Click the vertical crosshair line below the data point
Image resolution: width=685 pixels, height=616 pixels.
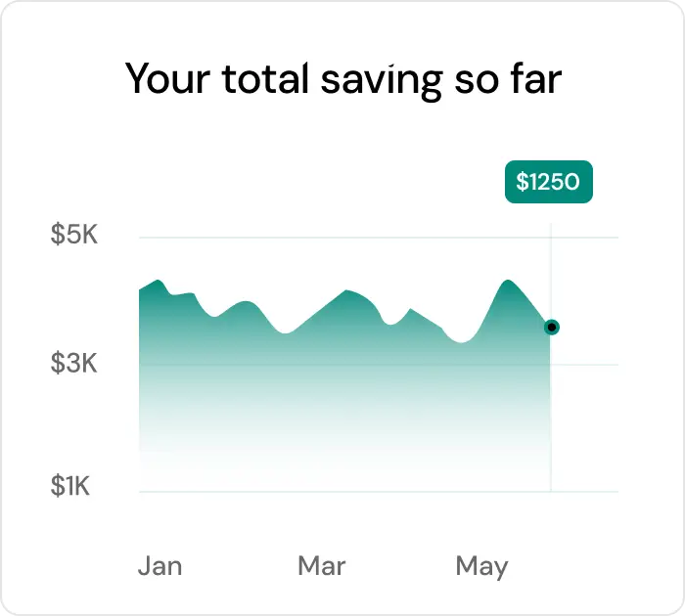(552, 420)
